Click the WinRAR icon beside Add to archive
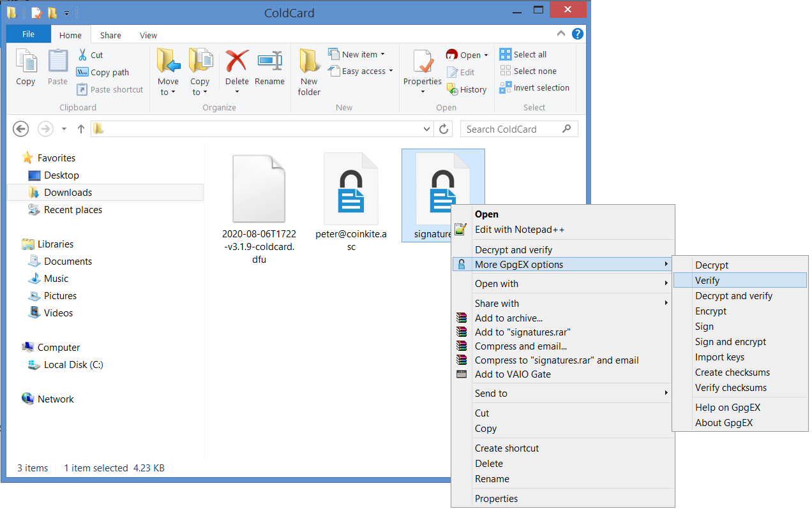The image size is (812, 509). pyautogui.click(x=462, y=318)
